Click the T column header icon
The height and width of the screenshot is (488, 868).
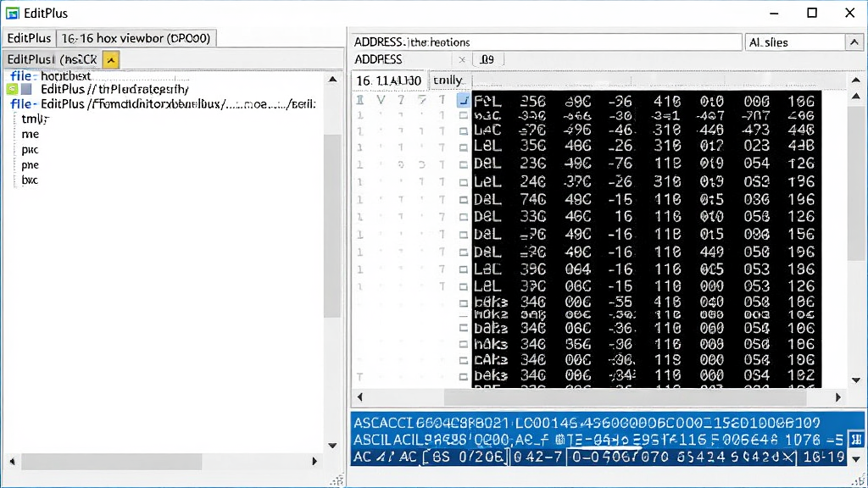click(442, 100)
